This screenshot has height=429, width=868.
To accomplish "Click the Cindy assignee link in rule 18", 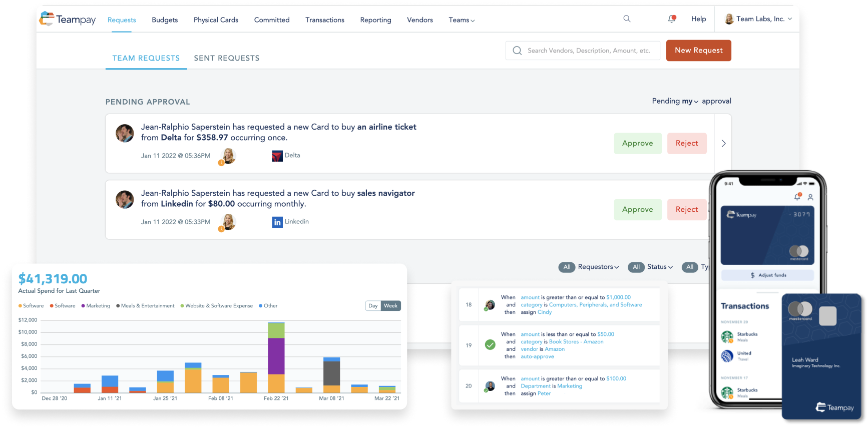I will (545, 312).
